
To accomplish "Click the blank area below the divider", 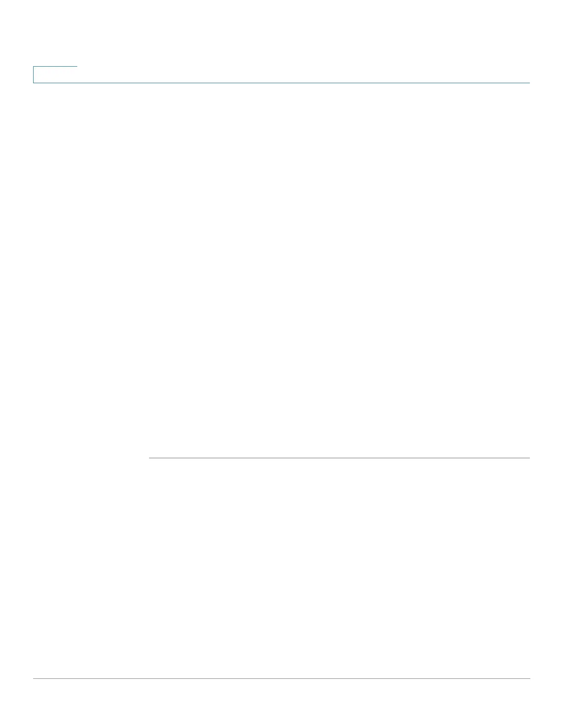I will point(339,568).
